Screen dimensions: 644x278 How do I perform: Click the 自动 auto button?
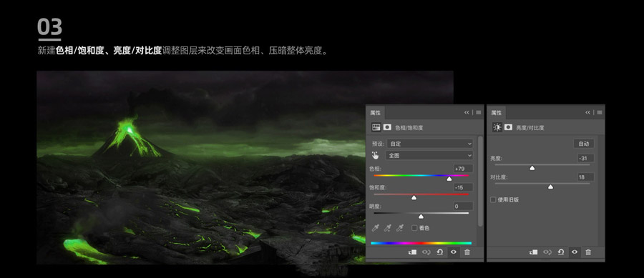coord(584,144)
